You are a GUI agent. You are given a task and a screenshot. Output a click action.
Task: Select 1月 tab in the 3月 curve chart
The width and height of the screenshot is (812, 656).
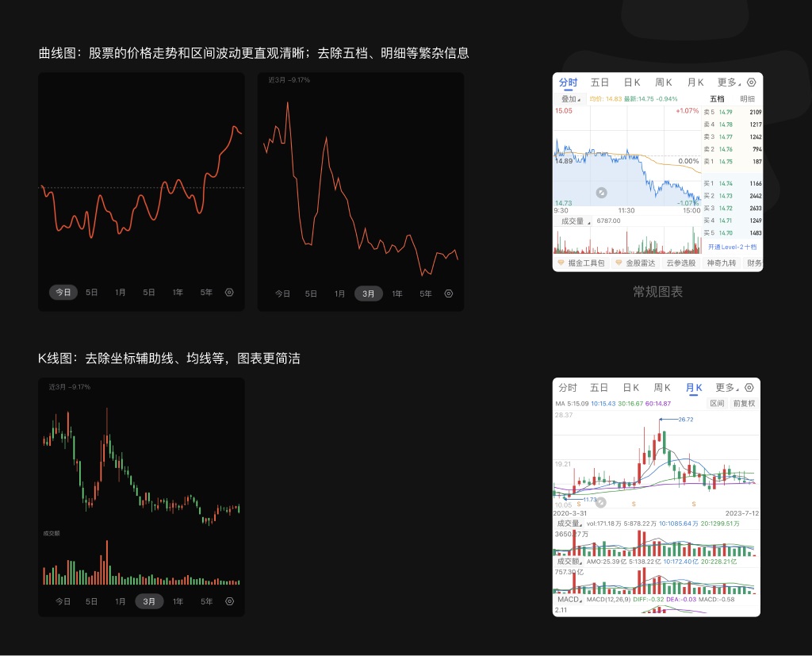click(x=339, y=293)
